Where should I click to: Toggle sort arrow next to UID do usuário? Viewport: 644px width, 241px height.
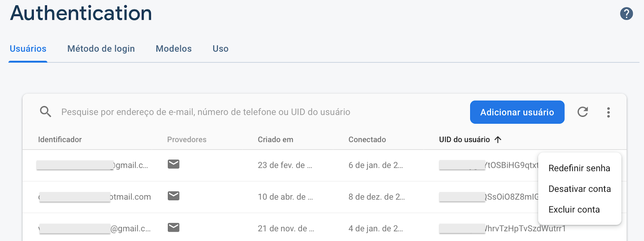pos(498,139)
